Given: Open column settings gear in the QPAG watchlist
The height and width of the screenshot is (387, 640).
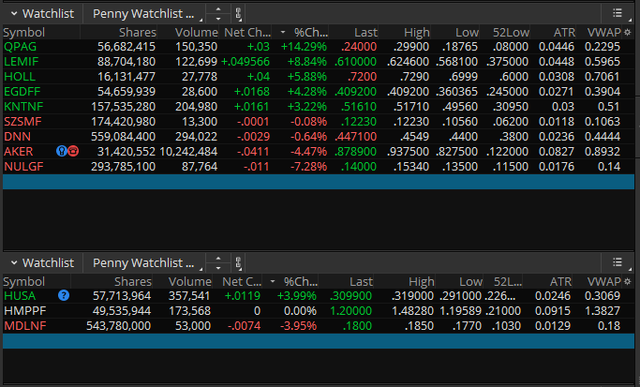Looking at the screenshot, I should point(628,32).
